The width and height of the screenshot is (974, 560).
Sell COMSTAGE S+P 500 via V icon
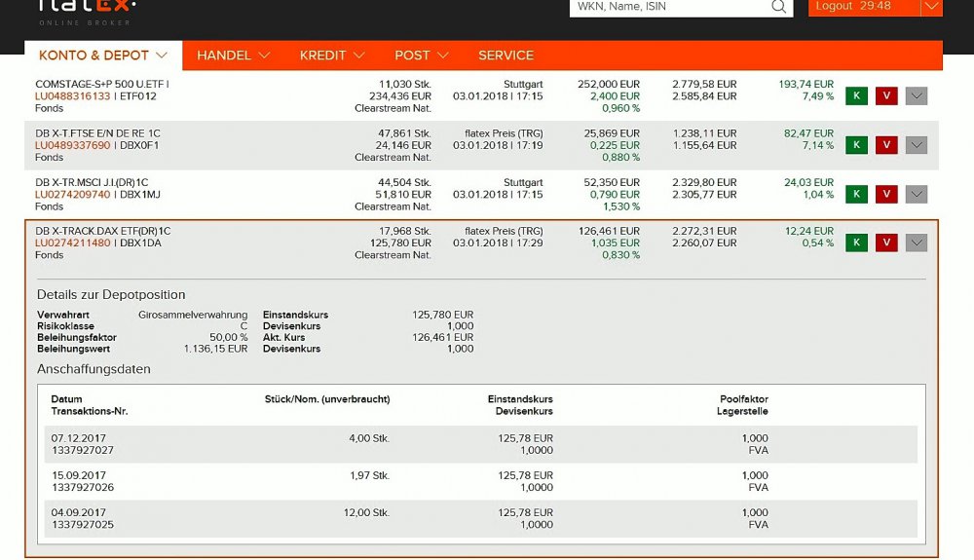[886, 95]
